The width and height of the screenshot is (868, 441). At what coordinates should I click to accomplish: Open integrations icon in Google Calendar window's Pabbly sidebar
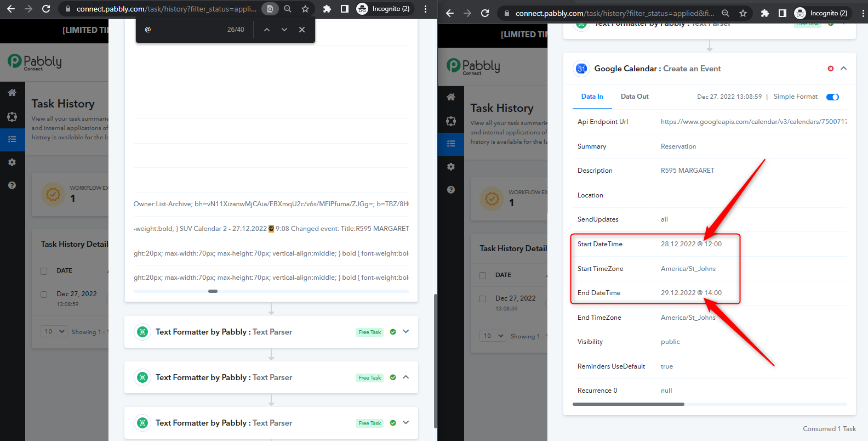tap(451, 121)
